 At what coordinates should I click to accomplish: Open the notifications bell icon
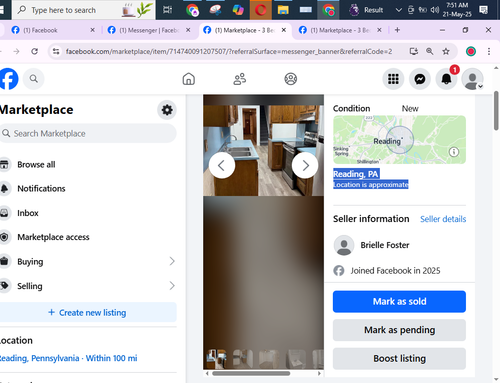click(x=446, y=79)
